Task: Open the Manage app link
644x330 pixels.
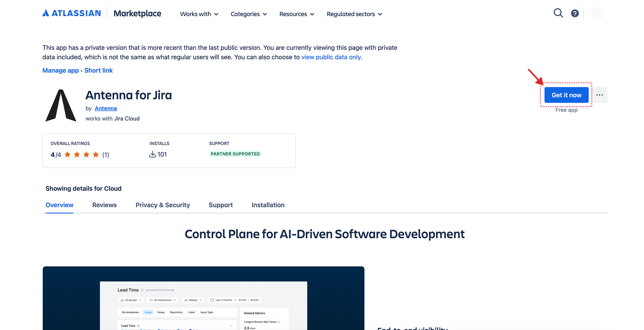Action: click(60, 71)
